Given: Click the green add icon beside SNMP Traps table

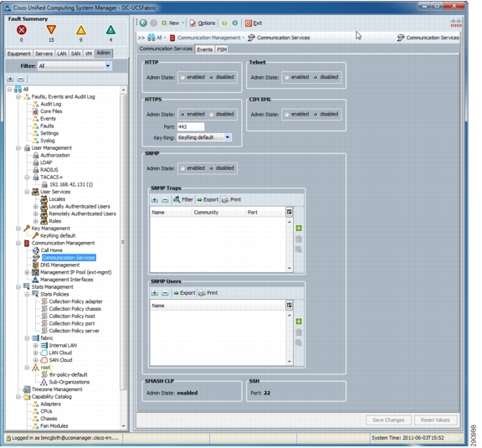Looking at the screenshot, I should [x=299, y=228].
